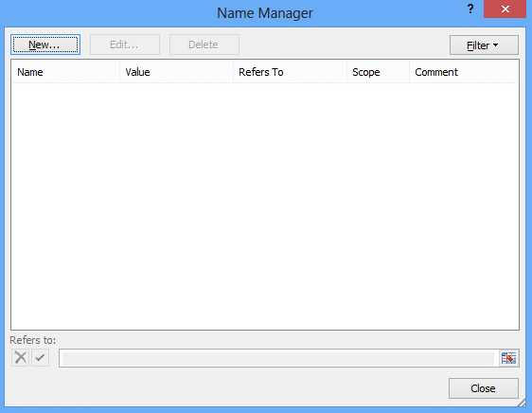Click the collapse dialog range selector icon
Image resolution: width=532 pixels, height=413 pixels.
tap(508, 358)
